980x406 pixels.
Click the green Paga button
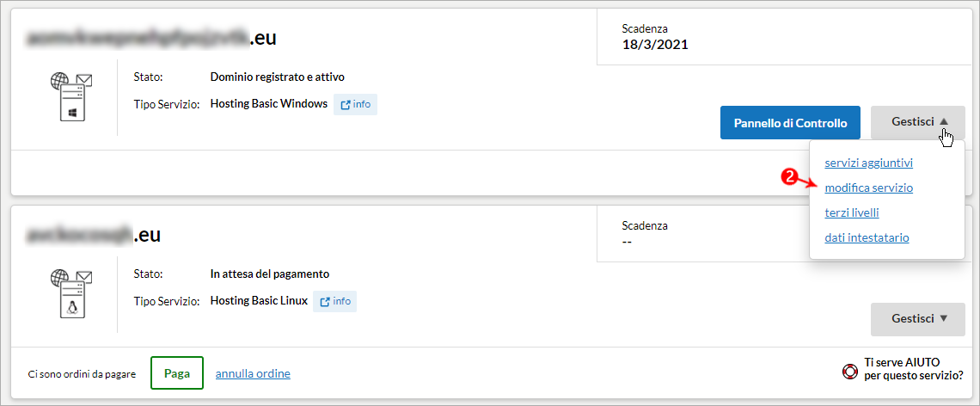click(177, 372)
